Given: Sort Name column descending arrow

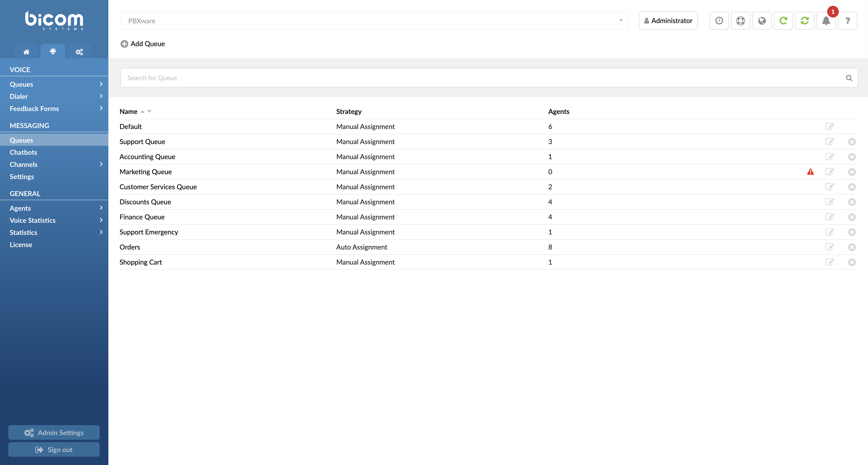Looking at the screenshot, I should pyautogui.click(x=149, y=111).
